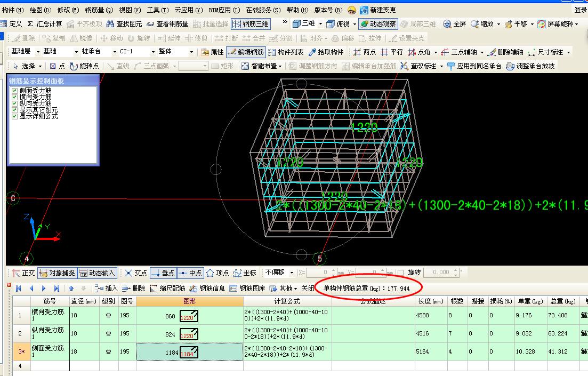Select table row 横向受力筋.1 name cell
Image resolution: width=588 pixels, height=376 pixels.
(50, 315)
